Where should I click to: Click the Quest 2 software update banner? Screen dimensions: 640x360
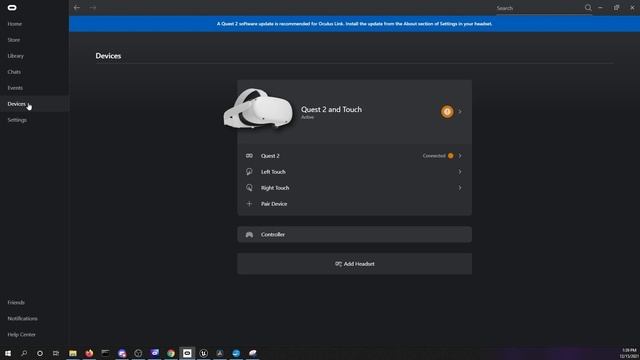[354, 24]
